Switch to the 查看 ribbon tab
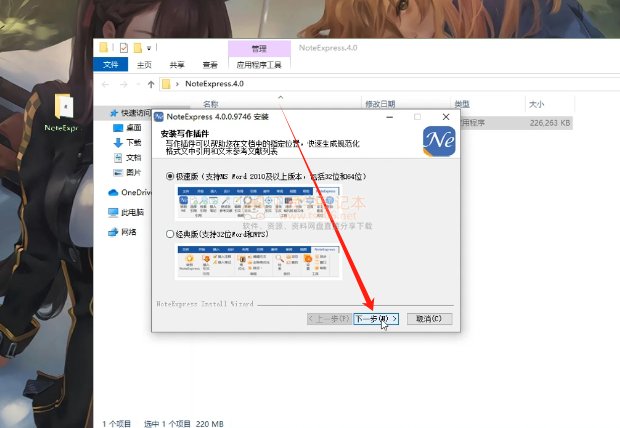 210,64
